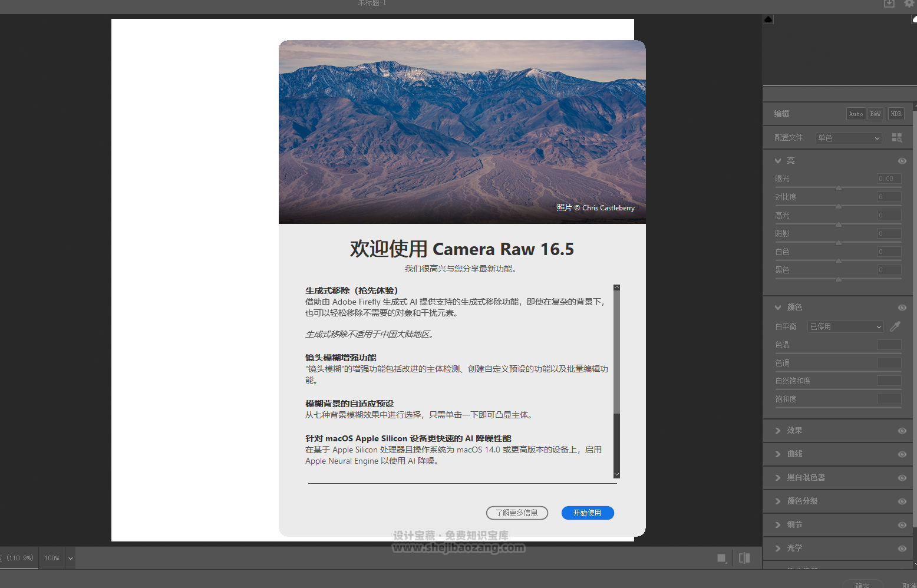Click the 了解更多信息 button in welcome dialog
Viewport: 917px width, 588px height.
(517, 513)
